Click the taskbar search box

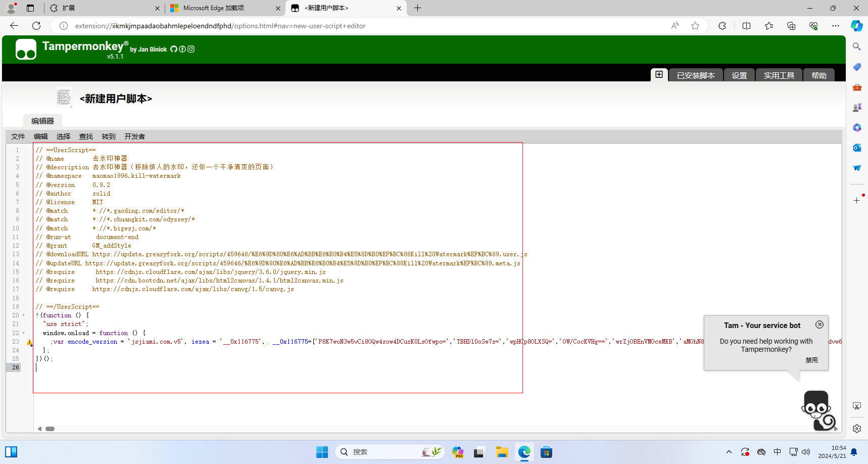coord(390,452)
